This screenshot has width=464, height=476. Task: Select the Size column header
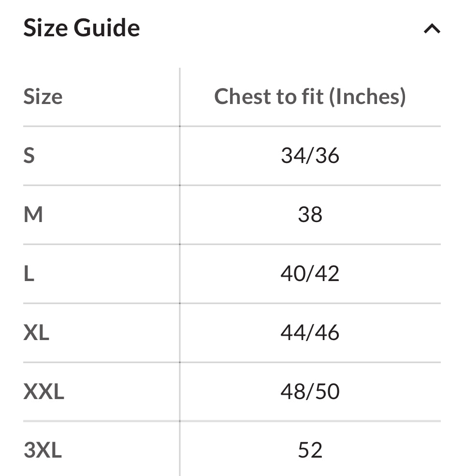click(43, 97)
